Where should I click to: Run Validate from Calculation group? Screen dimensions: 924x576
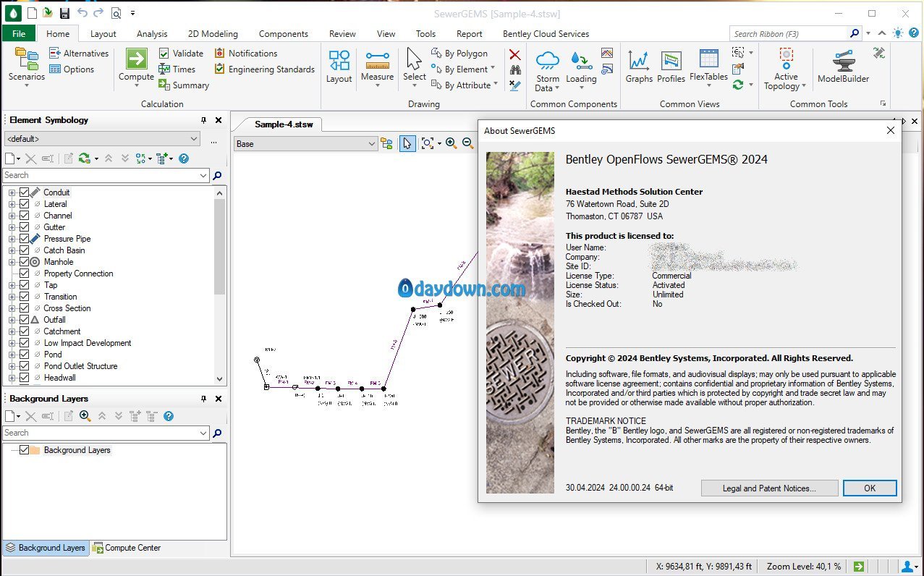point(181,53)
